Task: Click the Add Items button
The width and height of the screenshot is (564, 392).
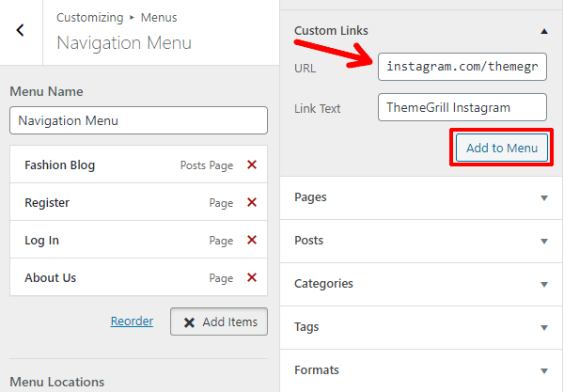Action: [x=219, y=321]
